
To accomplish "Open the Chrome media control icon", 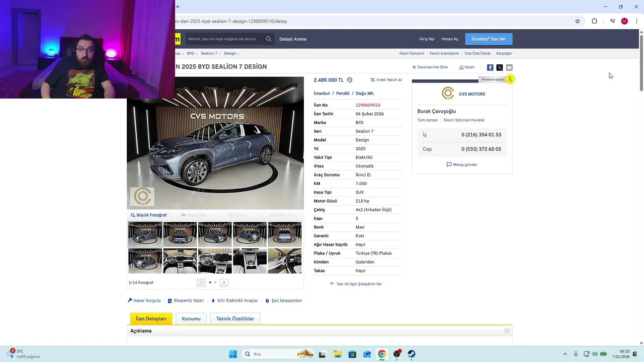I will click(612, 21).
